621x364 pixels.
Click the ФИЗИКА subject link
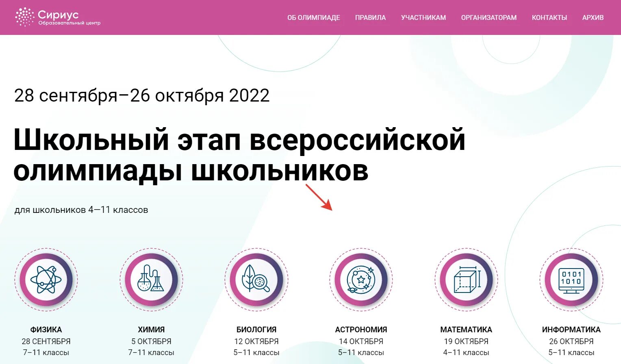pos(46,329)
